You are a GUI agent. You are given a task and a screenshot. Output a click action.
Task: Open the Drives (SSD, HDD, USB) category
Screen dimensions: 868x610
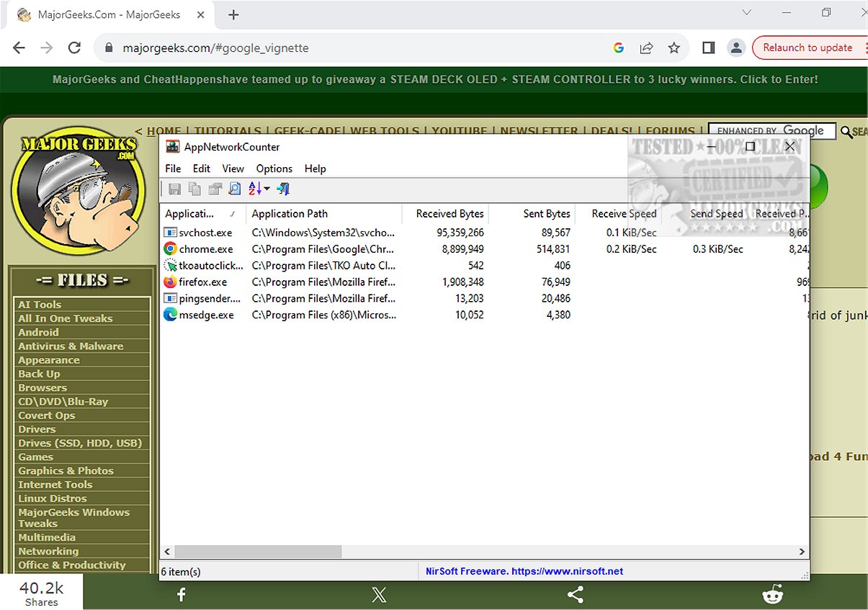80,443
